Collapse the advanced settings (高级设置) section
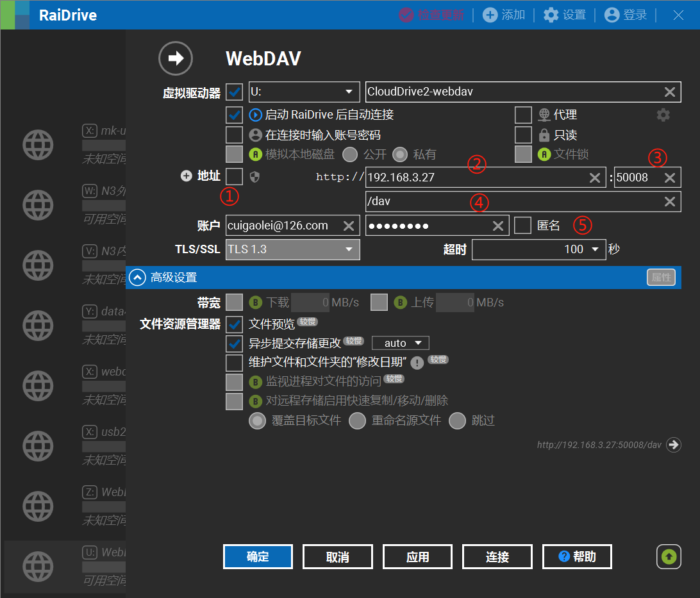The height and width of the screenshot is (598, 700). tap(137, 278)
